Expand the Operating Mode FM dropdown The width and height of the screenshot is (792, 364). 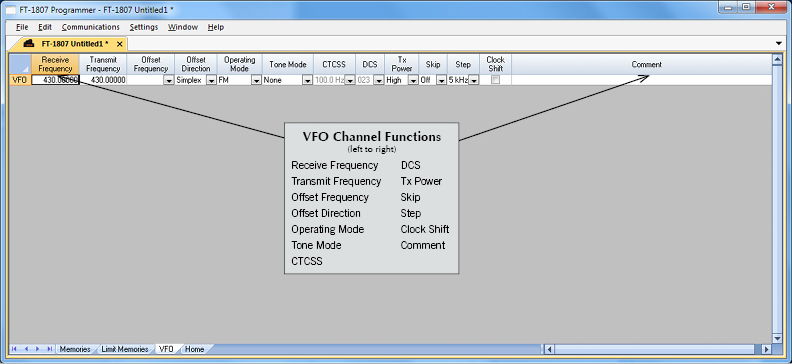(x=256, y=80)
